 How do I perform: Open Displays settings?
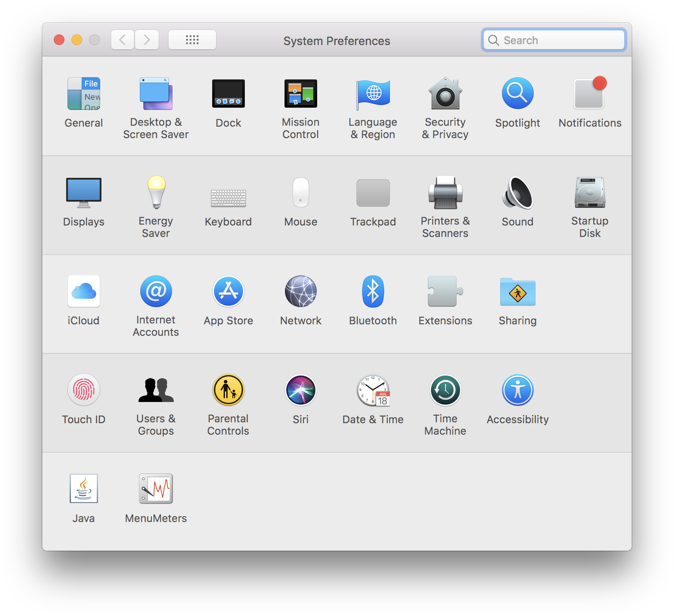pos(84,192)
